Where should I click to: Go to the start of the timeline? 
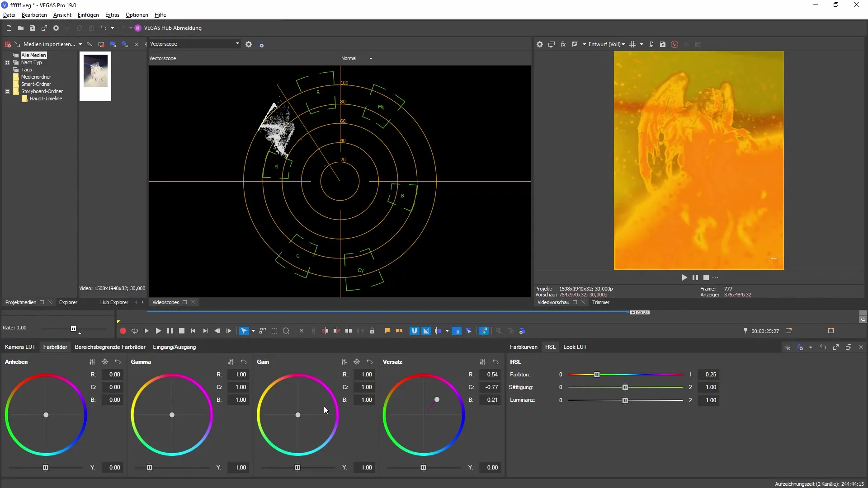(x=193, y=331)
